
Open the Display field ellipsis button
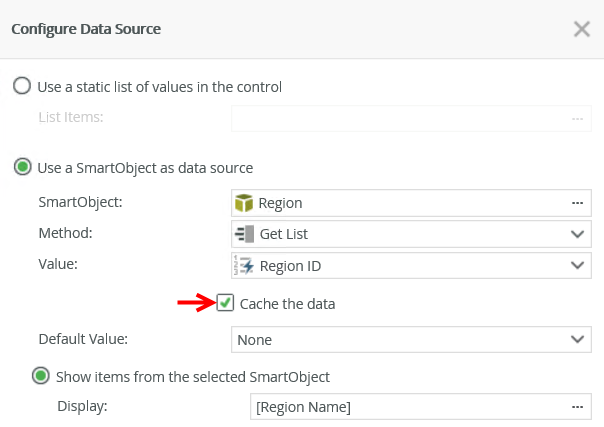[x=577, y=407]
